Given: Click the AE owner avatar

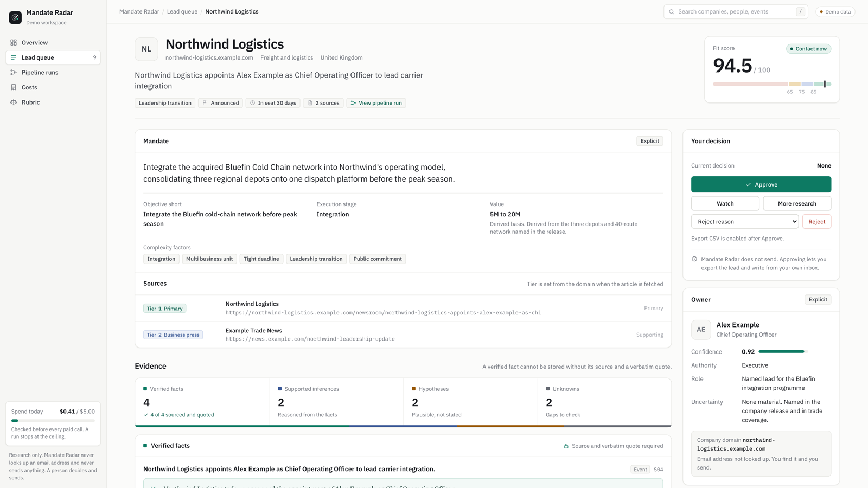Looking at the screenshot, I should pyautogui.click(x=701, y=329).
